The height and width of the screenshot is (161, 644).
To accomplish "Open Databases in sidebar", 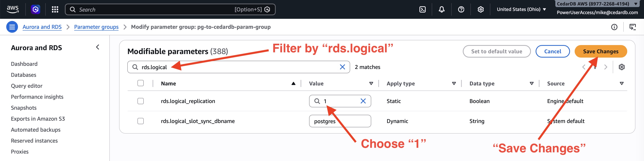I will click(23, 75).
